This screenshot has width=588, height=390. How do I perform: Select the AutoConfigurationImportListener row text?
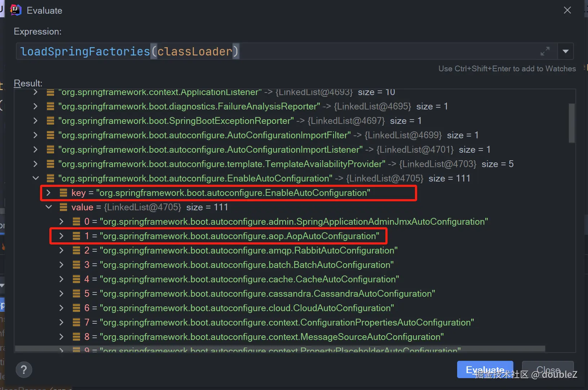point(274,149)
